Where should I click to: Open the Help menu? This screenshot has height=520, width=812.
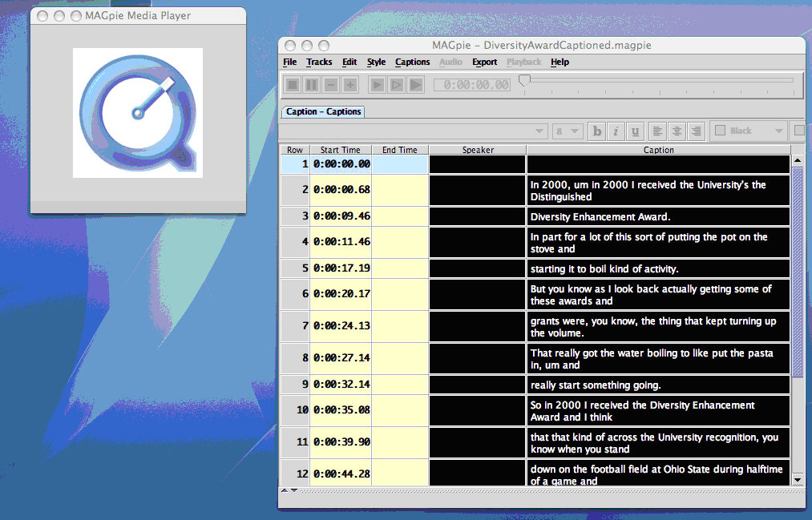pos(560,62)
